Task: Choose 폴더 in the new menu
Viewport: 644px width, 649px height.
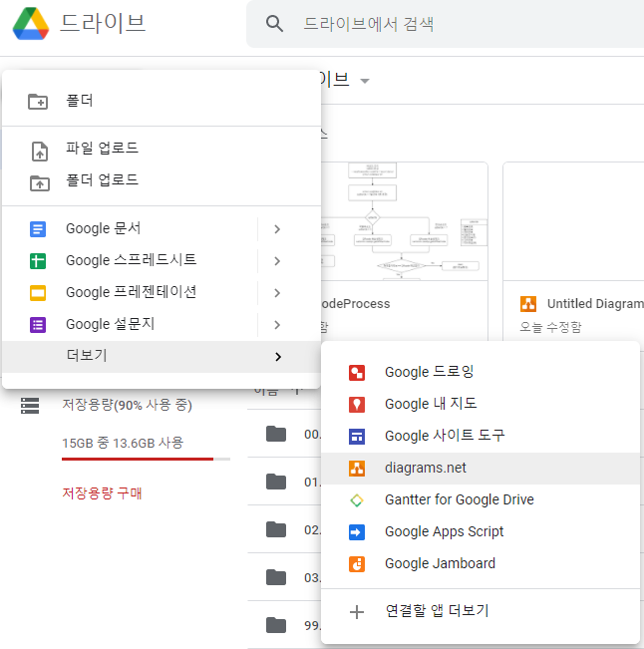Action: tap(161, 101)
